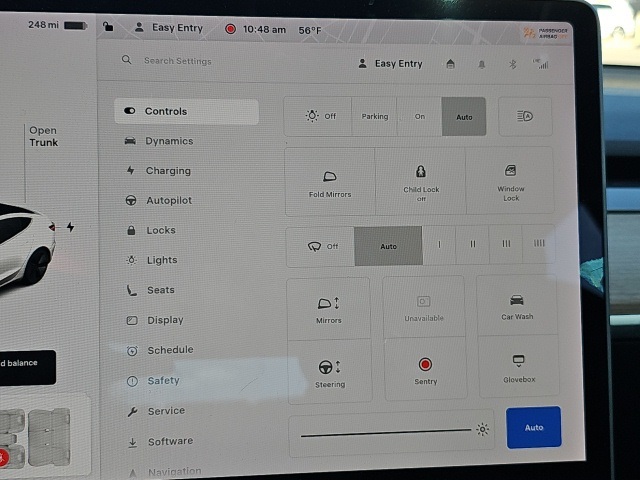
Task: Set headlights to Auto
Action: (x=464, y=117)
